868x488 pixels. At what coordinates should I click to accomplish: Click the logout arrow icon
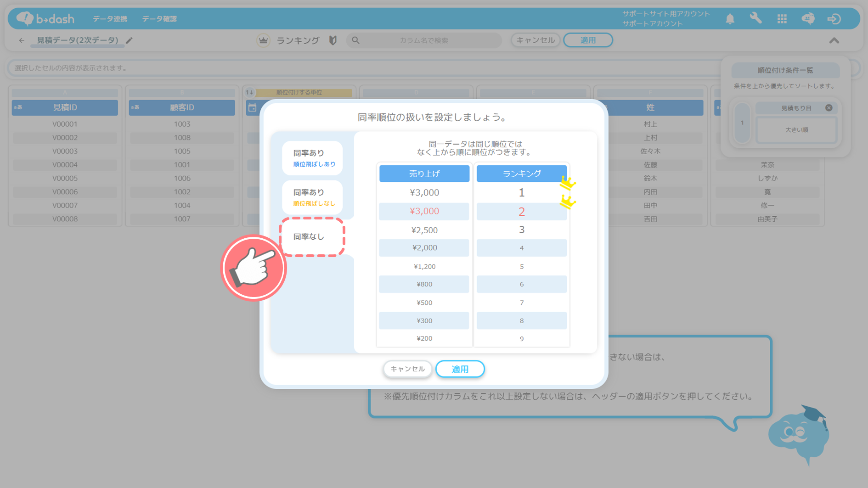[834, 19]
